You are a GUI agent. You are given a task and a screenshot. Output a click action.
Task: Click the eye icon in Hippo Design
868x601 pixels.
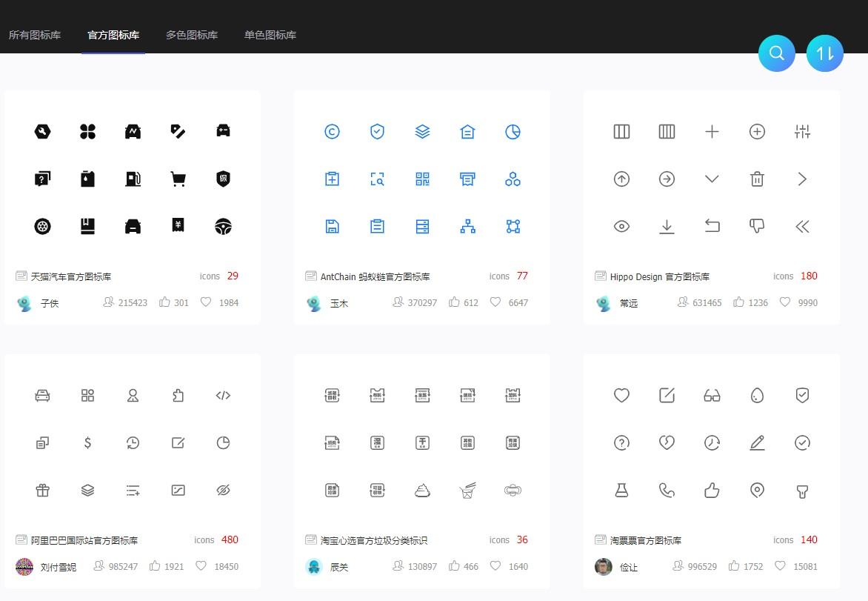pyautogui.click(x=621, y=227)
